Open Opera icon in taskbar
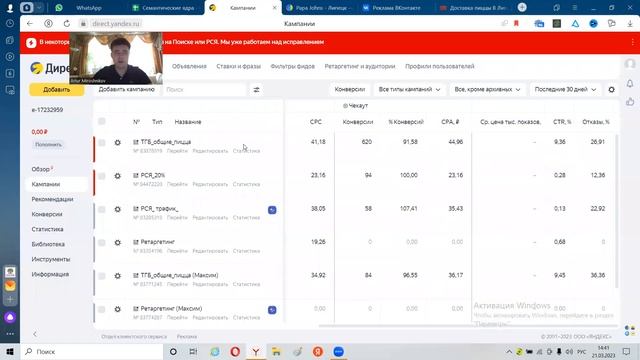 (235, 351)
